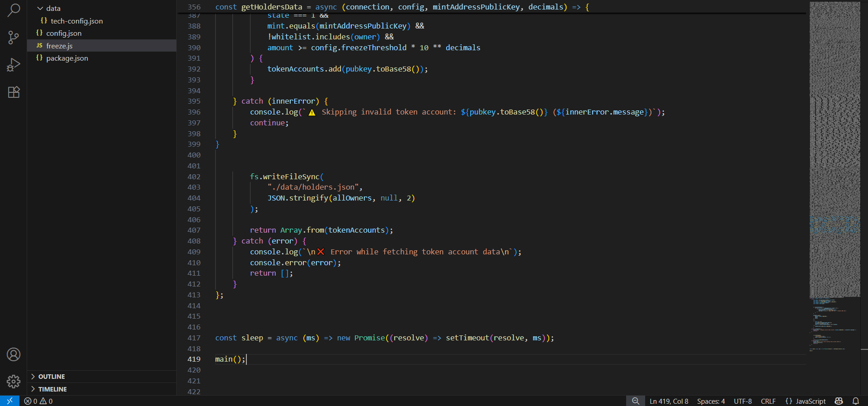This screenshot has width=868, height=406.
Task: Click "Skipping invalid token account" log line
Action: tap(458, 112)
